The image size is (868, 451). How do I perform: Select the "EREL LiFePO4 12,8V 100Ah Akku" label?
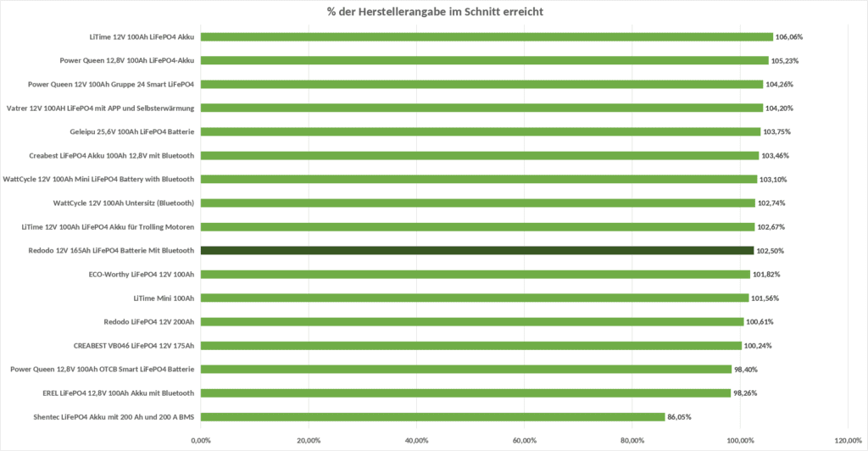pyautogui.click(x=119, y=393)
